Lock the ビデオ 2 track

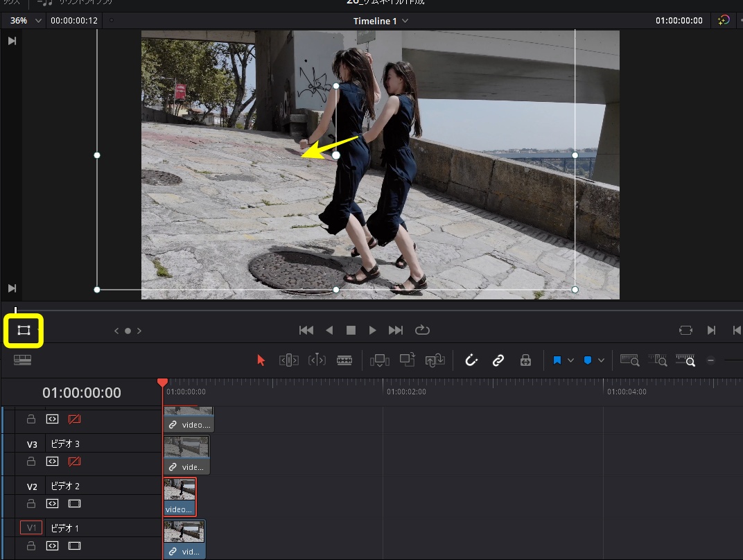pos(30,503)
